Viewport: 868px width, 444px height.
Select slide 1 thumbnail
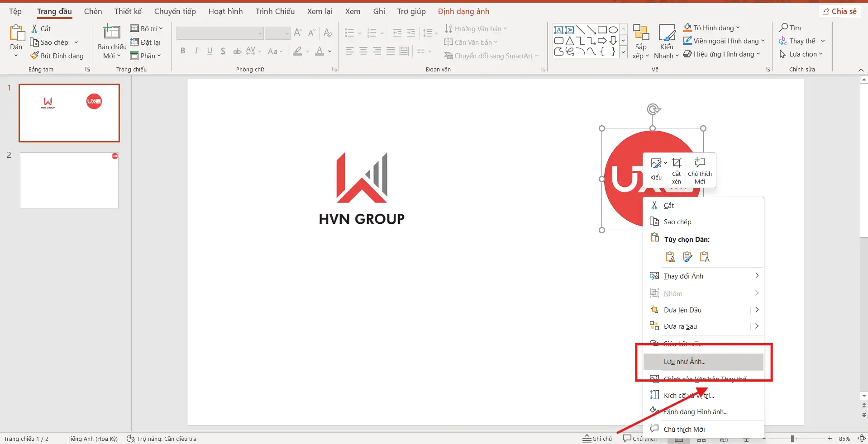pos(69,113)
